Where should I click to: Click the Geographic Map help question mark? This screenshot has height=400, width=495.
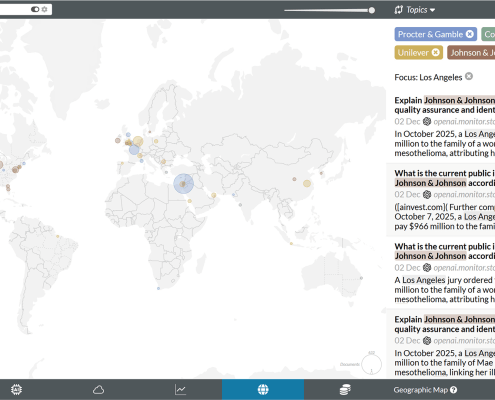coord(453,390)
